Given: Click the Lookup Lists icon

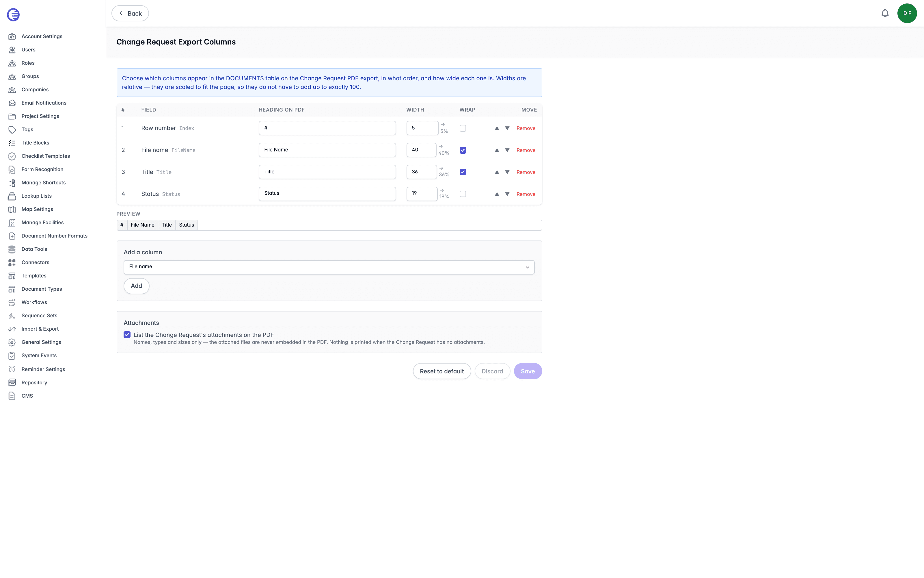Looking at the screenshot, I should (x=12, y=196).
